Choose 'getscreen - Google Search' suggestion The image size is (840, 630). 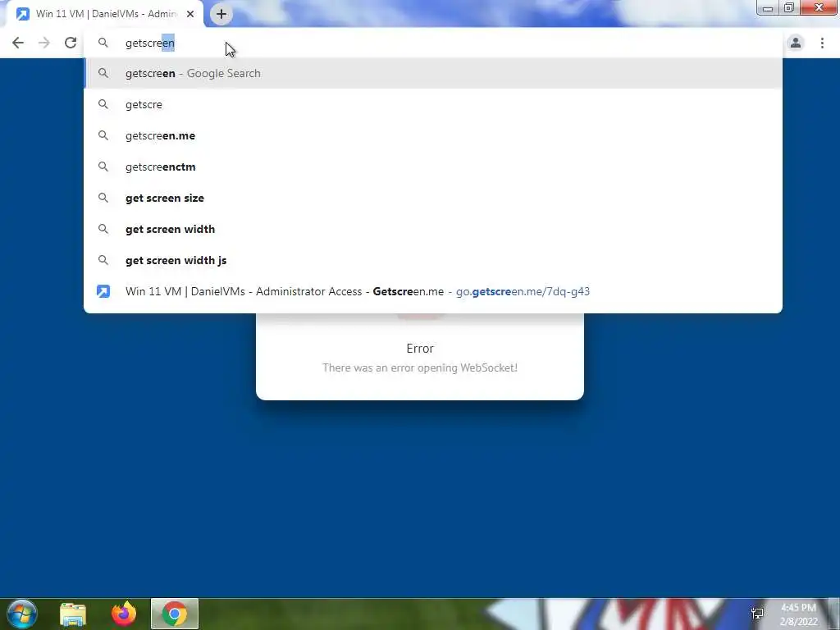pos(433,73)
